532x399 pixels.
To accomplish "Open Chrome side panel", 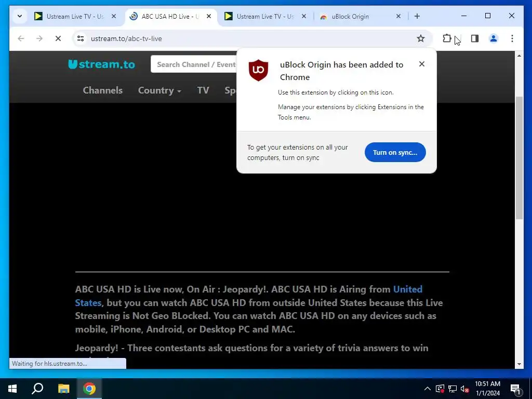I will [x=475, y=38].
